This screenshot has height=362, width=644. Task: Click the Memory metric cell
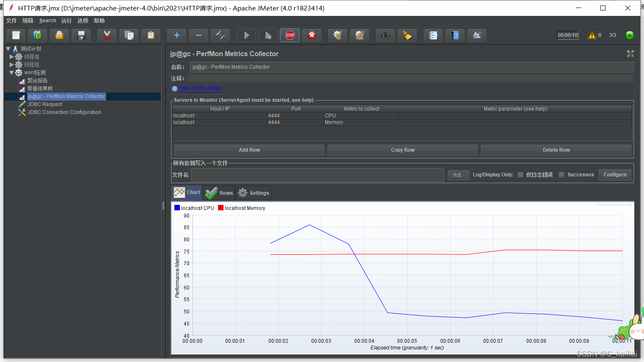pyautogui.click(x=361, y=122)
